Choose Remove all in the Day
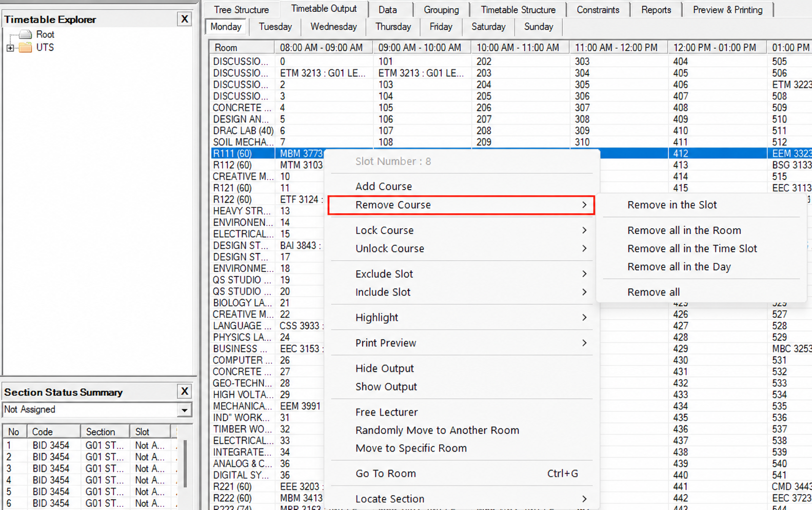This screenshot has width=812, height=510. tap(701, 267)
